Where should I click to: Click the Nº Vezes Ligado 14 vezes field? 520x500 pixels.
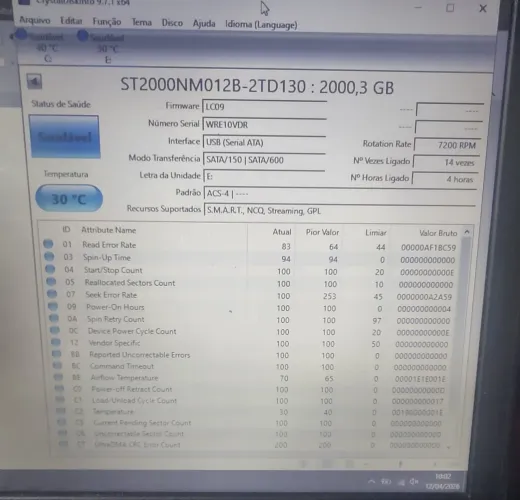446,162
